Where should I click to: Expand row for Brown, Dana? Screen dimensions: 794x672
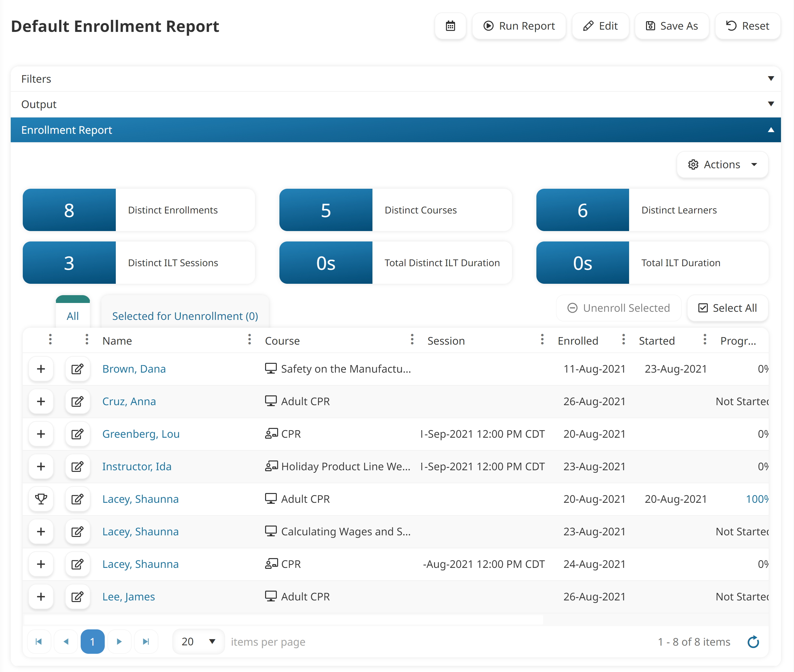point(41,369)
